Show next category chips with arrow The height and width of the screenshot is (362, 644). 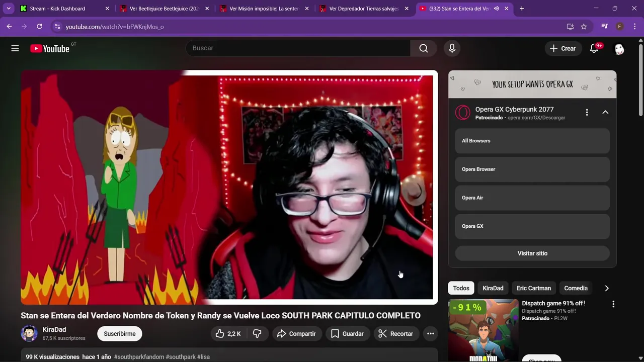click(606, 288)
